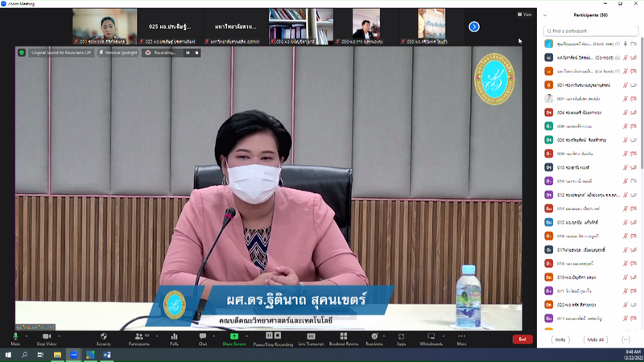644x362 pixels.
Task: Click the red End meeting button
Action: click(x=522, y=339)
